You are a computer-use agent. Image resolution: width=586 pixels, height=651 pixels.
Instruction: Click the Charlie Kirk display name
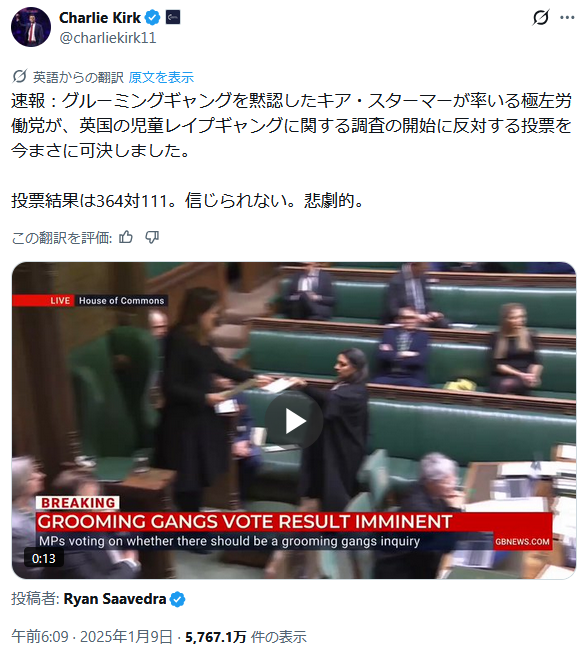click(x=100, y=18)
